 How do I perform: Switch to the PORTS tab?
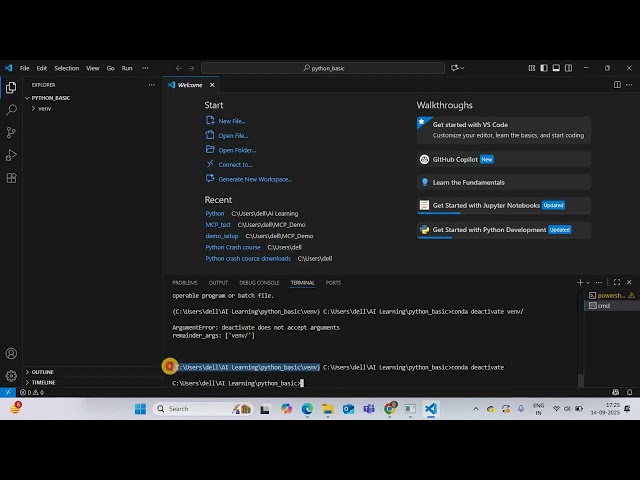pos(333,282)
